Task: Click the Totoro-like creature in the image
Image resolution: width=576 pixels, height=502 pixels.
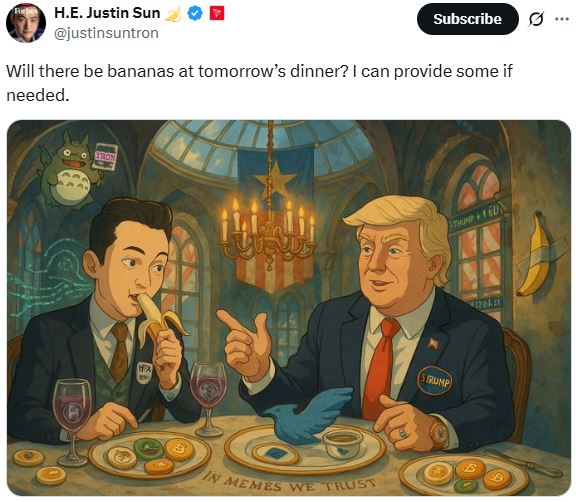Action: 69,170
